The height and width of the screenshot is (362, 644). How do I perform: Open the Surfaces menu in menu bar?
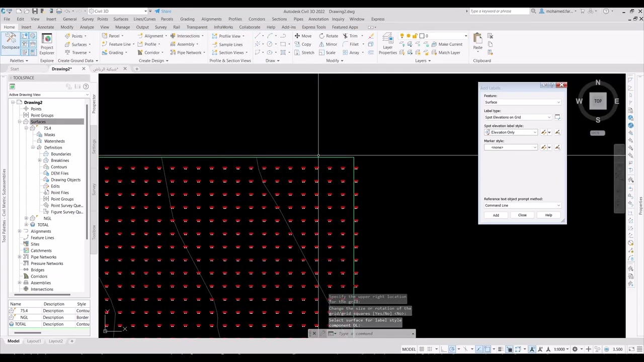pos(121,19)
